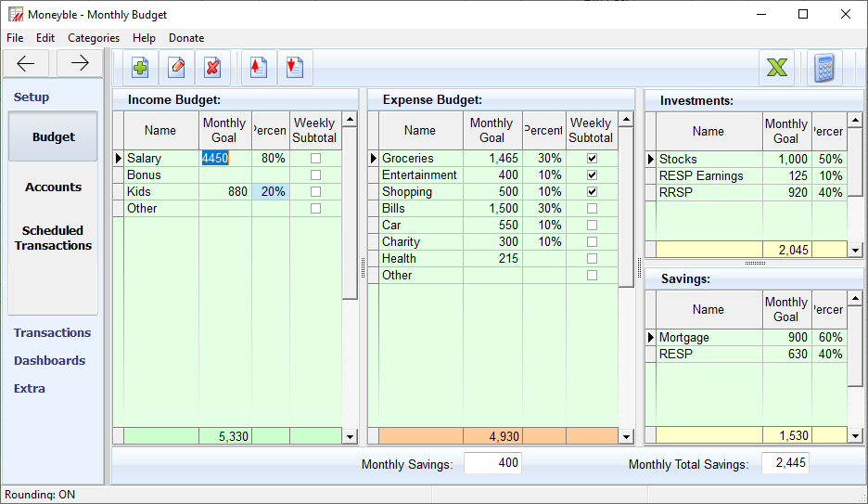Uncheck Weekly Subtotal for Groceries
The image size is (868, 504).
[x=592, y=159]
